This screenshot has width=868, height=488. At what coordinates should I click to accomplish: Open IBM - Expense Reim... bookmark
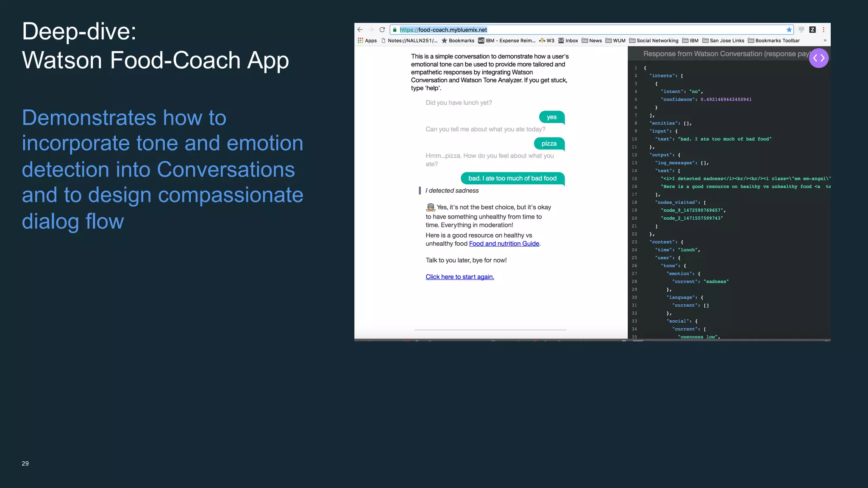pos(507,41)
